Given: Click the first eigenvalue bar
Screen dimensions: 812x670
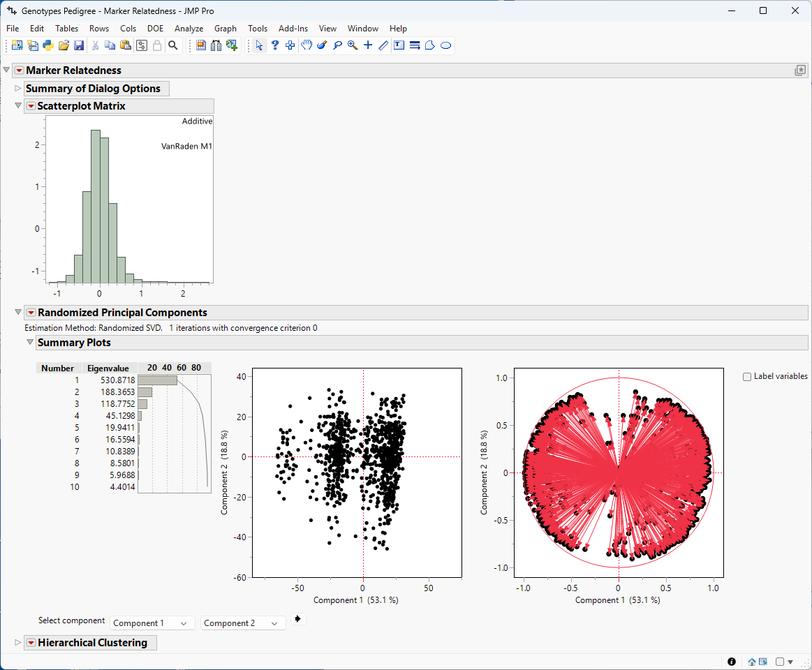Looking at the screenshot, I should [x=157, y=380].
